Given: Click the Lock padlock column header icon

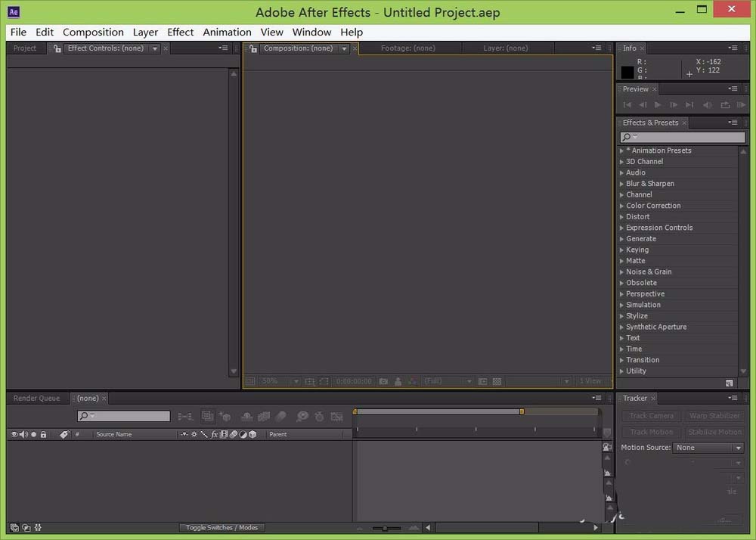Looking at the screenshot, I should tap(43, 434).
